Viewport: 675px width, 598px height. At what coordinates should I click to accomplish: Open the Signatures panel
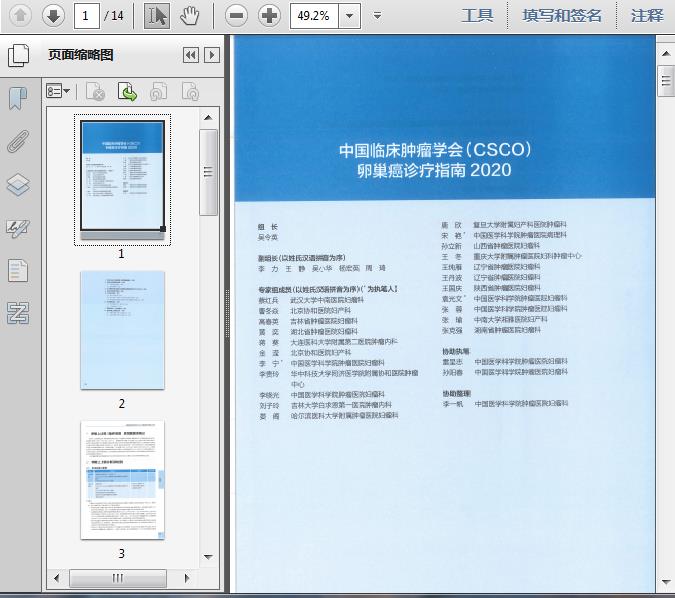(x=18, y=229)
